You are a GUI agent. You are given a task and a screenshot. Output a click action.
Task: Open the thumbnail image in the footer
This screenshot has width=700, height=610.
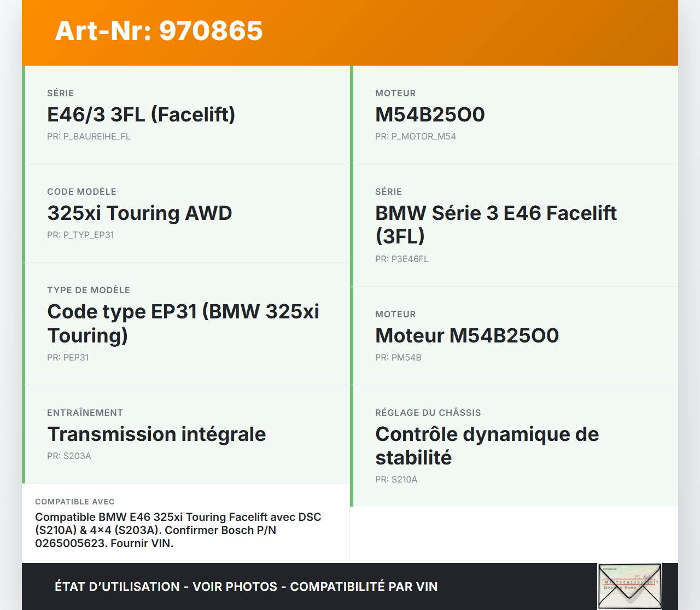(x=629, y=586)
